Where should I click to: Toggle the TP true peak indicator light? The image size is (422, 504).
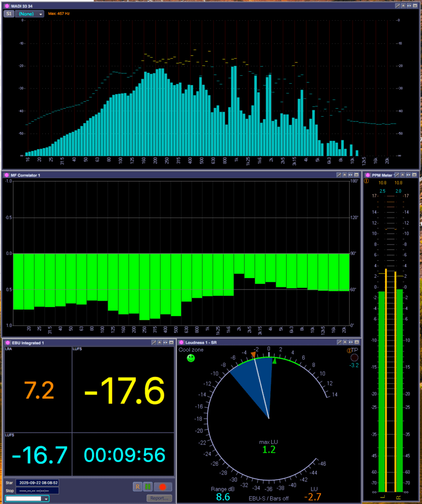(354, 358)
